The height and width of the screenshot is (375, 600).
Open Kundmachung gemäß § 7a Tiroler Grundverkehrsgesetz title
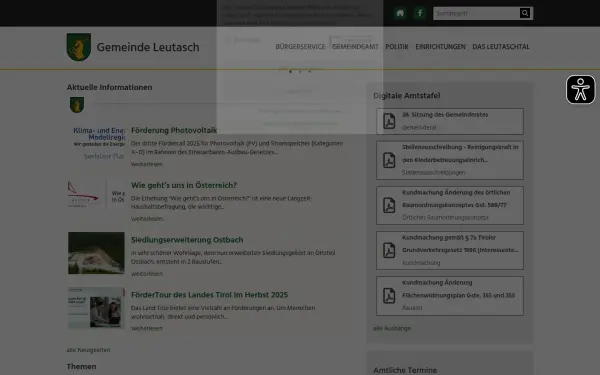(460, 243)
